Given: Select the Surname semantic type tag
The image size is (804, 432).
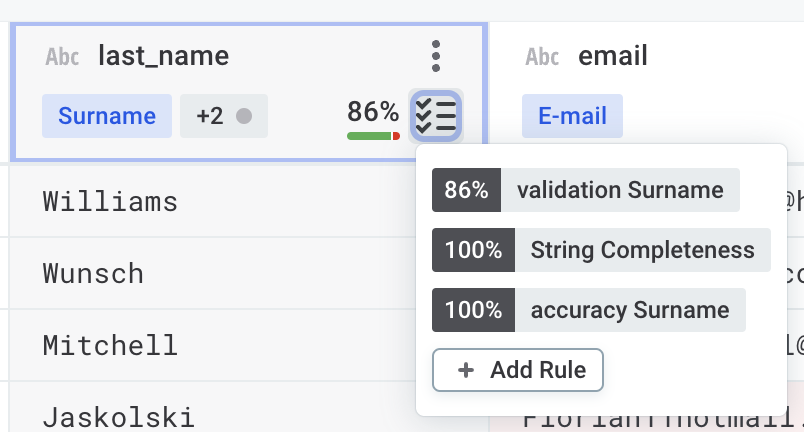Looking at the screenshot, I should (x=107, y=116).
